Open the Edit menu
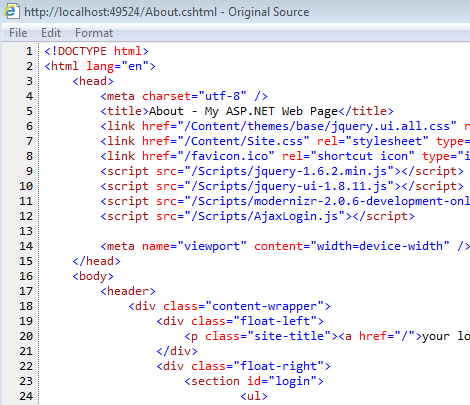470x405 pixels. (x=51, y=33)
